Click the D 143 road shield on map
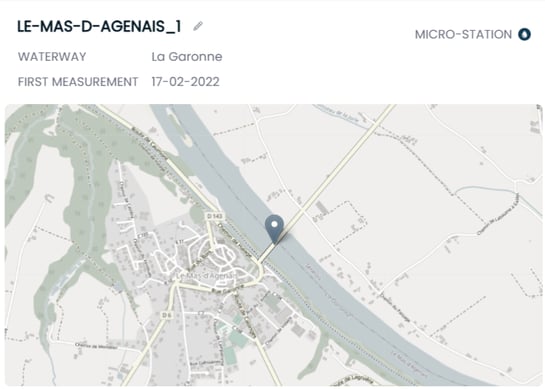Viewport: 545px width, 389px height. pos(214,216)
